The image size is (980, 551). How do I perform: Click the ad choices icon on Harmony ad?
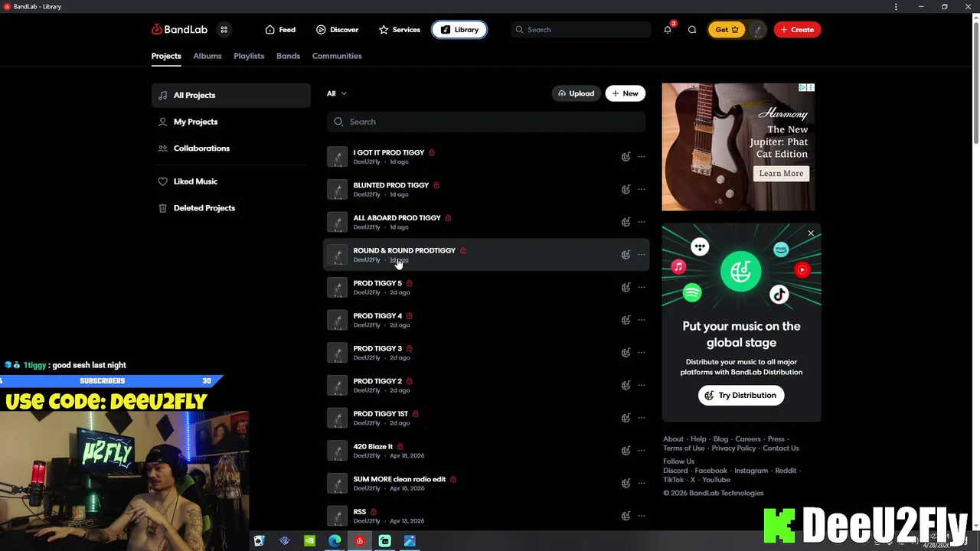coord(802,88)
